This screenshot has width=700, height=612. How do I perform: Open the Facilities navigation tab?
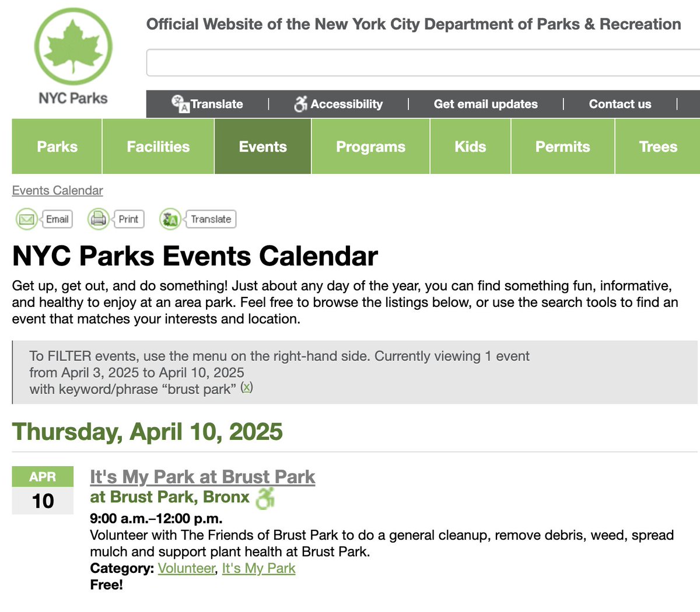point(158,146)
